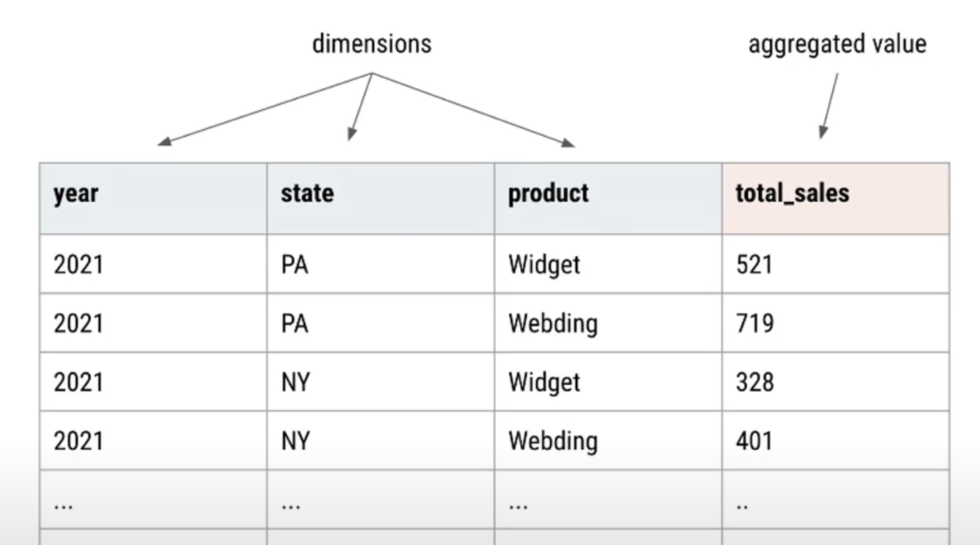Click the PA cell in 719 row

pyautogui.click(x=381, y=323)
